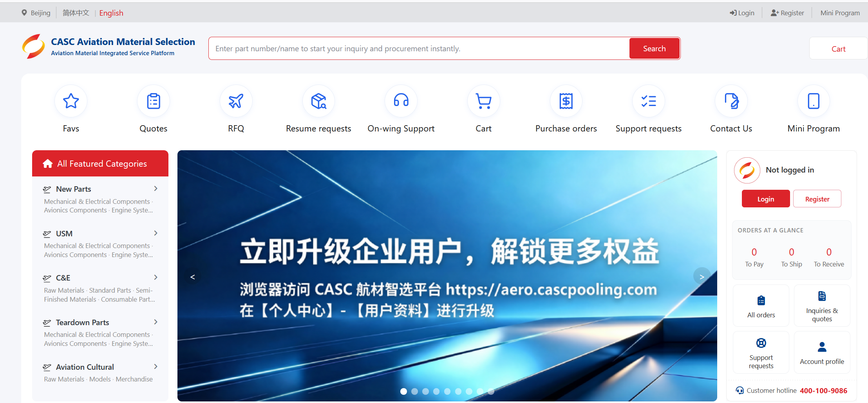This screenshot has width=868, height=403.
Task: Expand the Teardown Parts category chevron
Action: tap(156, 322)
